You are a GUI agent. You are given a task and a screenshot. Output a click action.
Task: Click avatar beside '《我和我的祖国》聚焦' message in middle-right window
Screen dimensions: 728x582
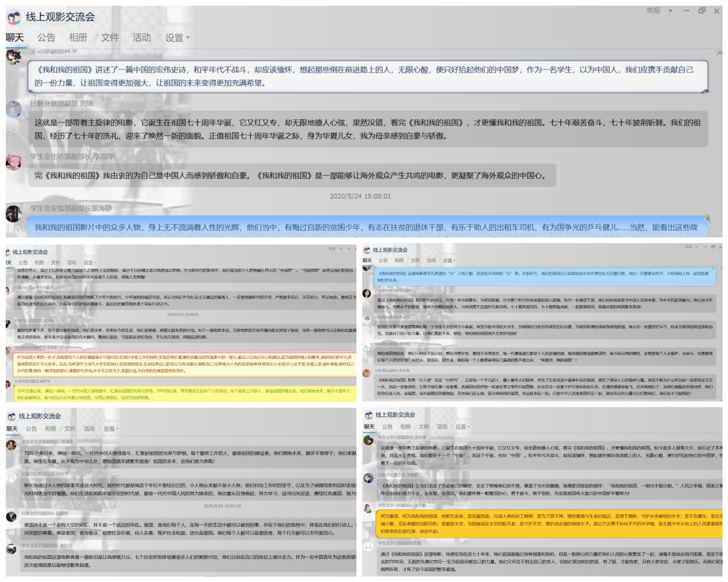367,374
